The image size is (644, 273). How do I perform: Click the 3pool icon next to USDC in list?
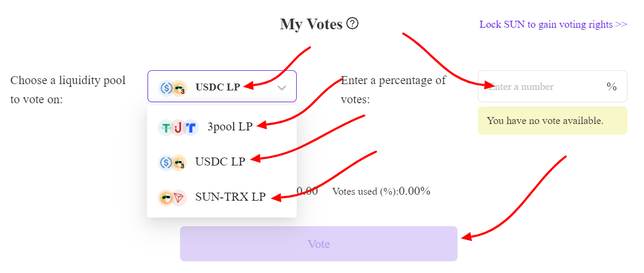180,162
